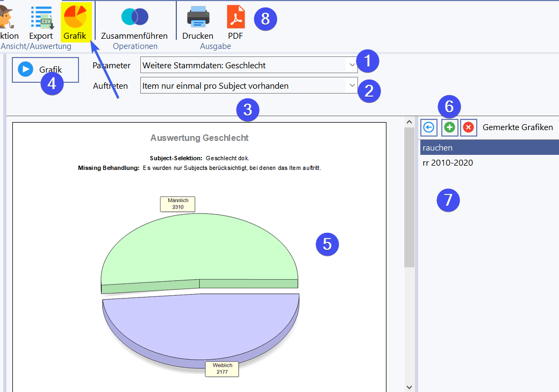Remove saved chart with the red X icon
The image size is (559, 392).
point(469,127)
